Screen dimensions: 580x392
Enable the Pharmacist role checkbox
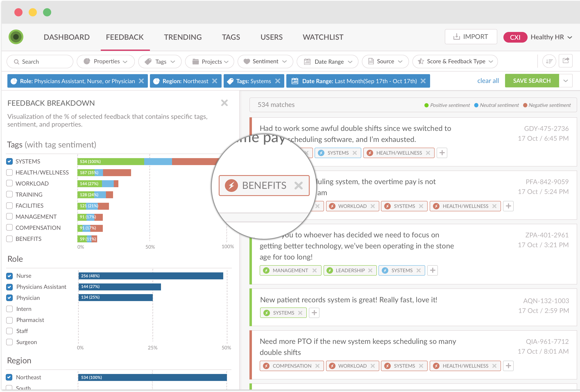(x=9, y=320)
